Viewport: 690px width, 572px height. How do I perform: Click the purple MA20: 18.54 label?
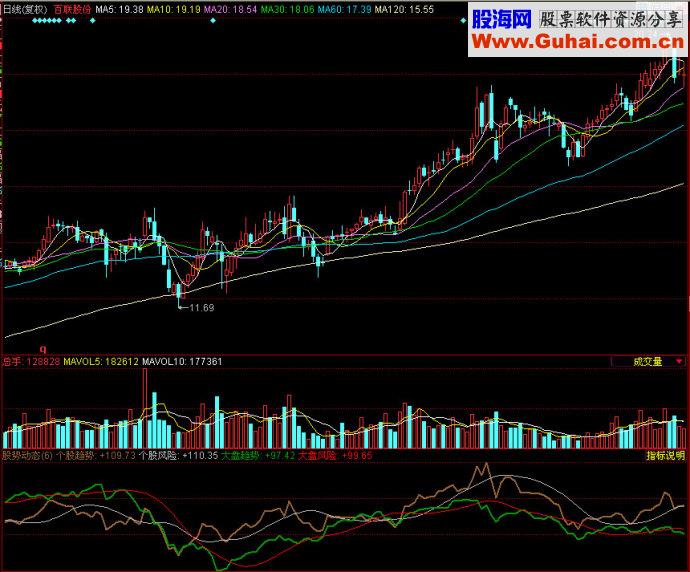230,9
